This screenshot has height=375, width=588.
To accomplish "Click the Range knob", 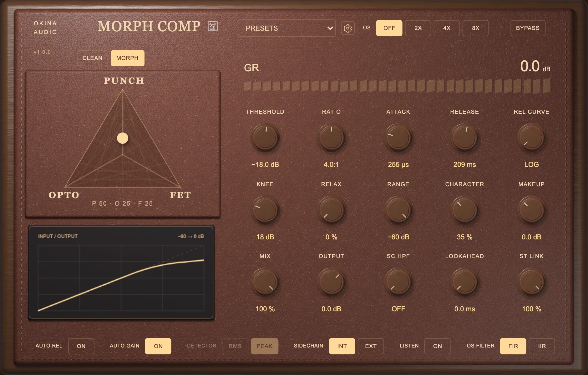I will 398,210.
